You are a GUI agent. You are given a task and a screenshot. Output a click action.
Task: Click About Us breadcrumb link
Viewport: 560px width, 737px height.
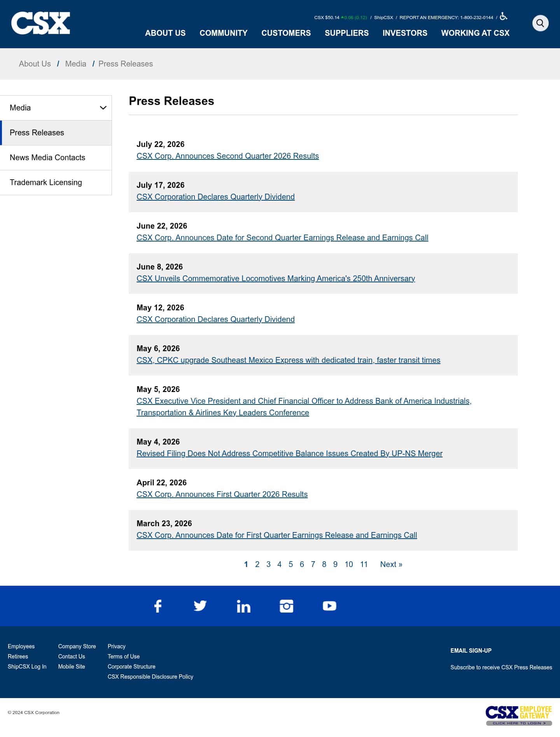pyautogui.click(x=35, y=64)
